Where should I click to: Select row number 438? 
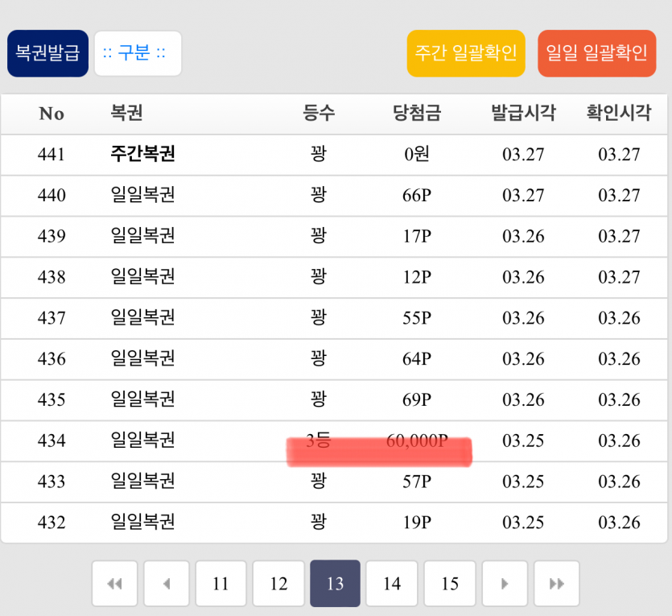(x=52, y=277)
